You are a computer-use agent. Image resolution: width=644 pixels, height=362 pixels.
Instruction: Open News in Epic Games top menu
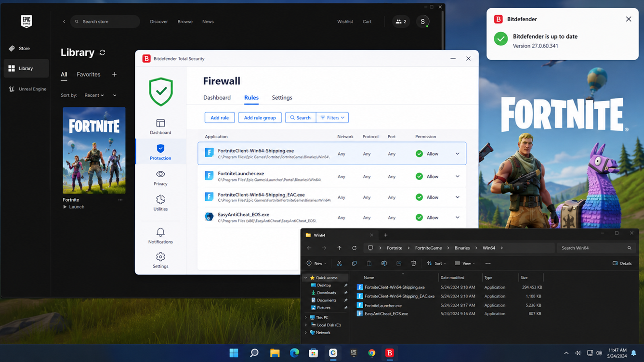click(208, 22)
